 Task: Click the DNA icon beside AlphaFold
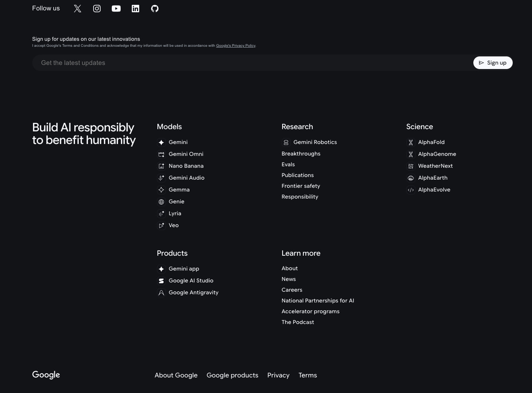coord(411,143)
